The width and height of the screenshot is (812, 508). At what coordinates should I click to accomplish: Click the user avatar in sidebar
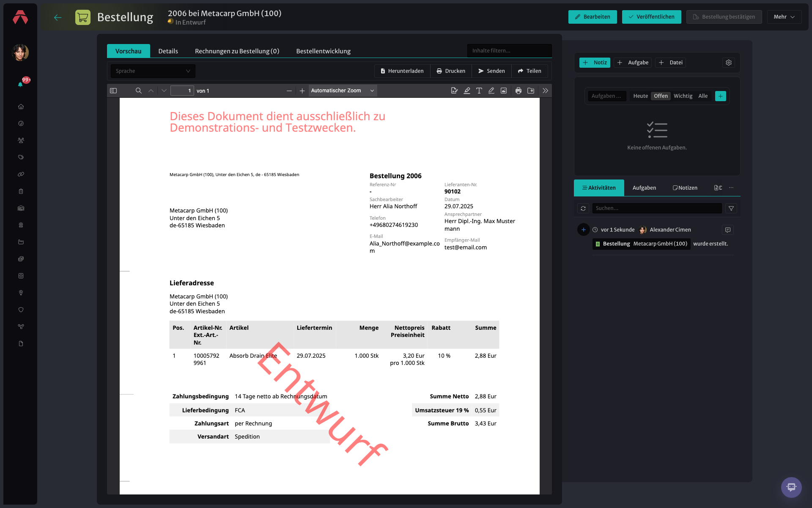[x=20, y=52]
